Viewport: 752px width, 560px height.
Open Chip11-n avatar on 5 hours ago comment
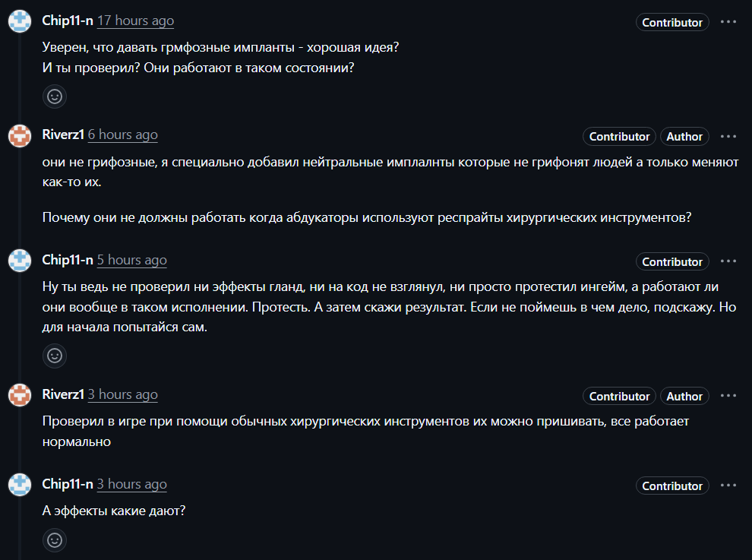(x=20, y=261)
